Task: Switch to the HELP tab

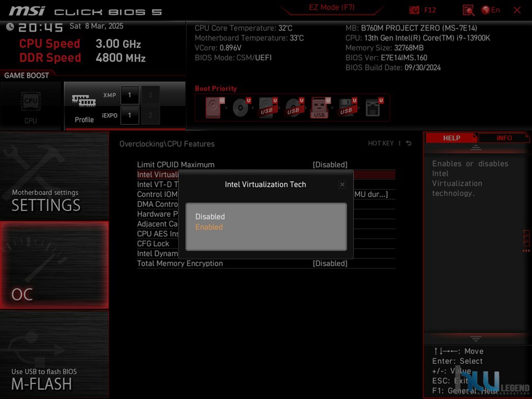Action: pyautogui.click(x=451, y=138)
